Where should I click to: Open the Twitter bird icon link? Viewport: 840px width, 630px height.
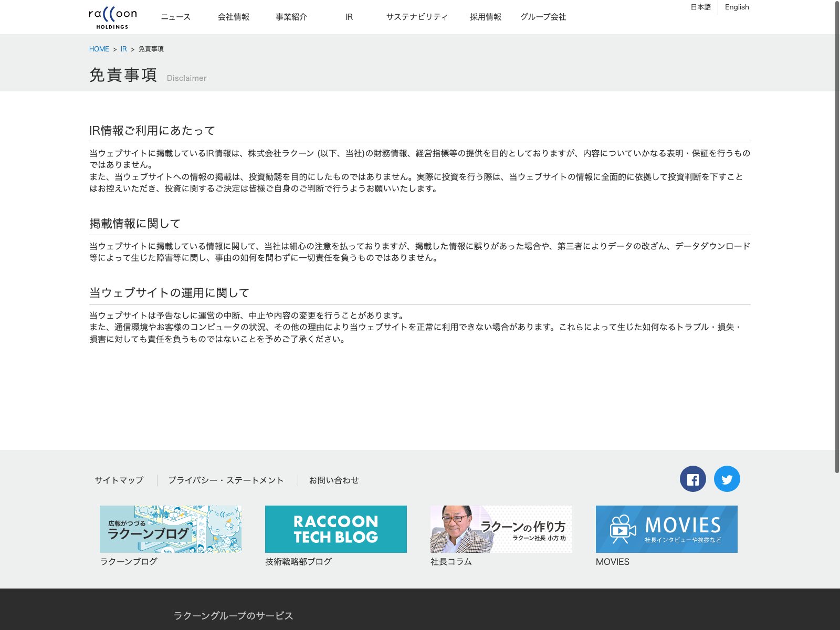(727, 479)
